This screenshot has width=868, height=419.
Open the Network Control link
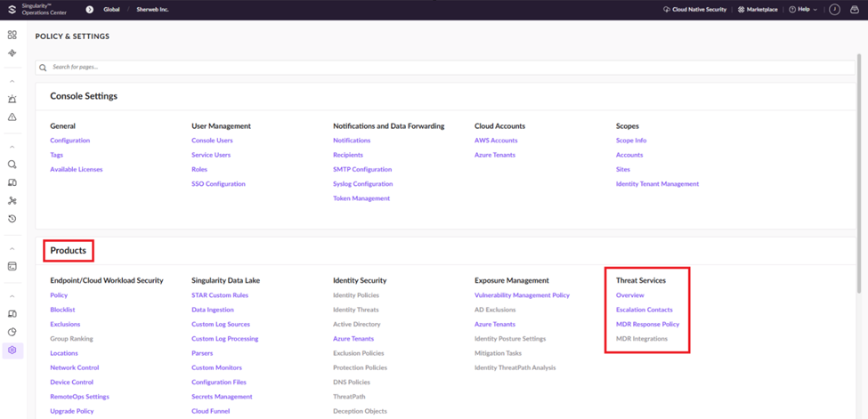pos(74,367)
